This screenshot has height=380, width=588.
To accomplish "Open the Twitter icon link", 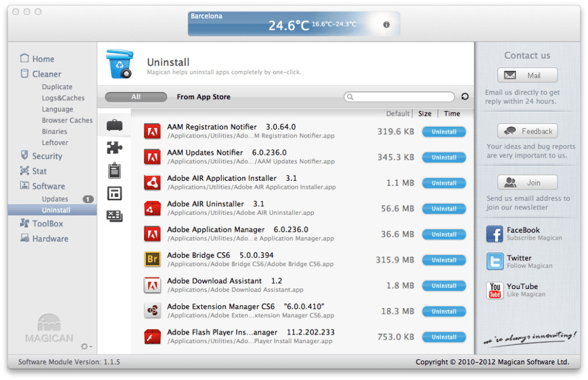I will pos(495,261).
